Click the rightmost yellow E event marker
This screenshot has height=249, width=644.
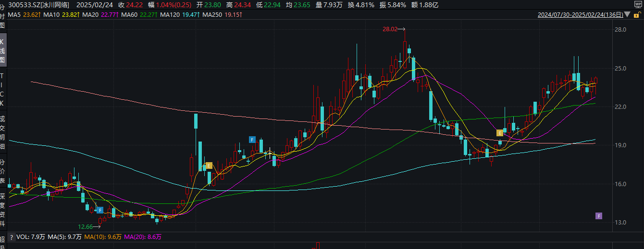(500, 132)
